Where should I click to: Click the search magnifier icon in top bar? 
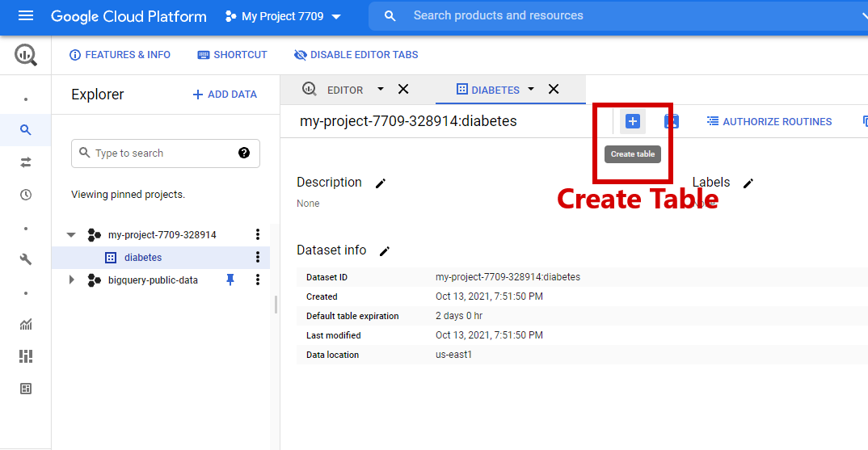[390, 16]
